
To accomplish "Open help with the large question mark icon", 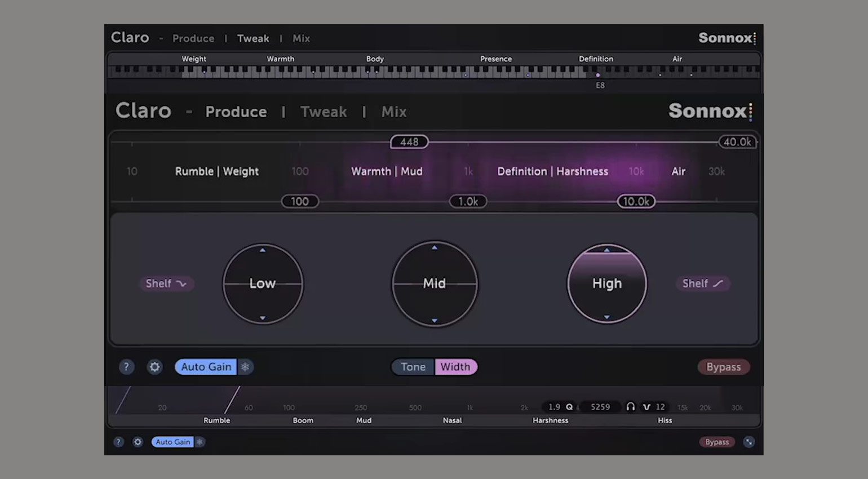I will [x=126, y=367].
